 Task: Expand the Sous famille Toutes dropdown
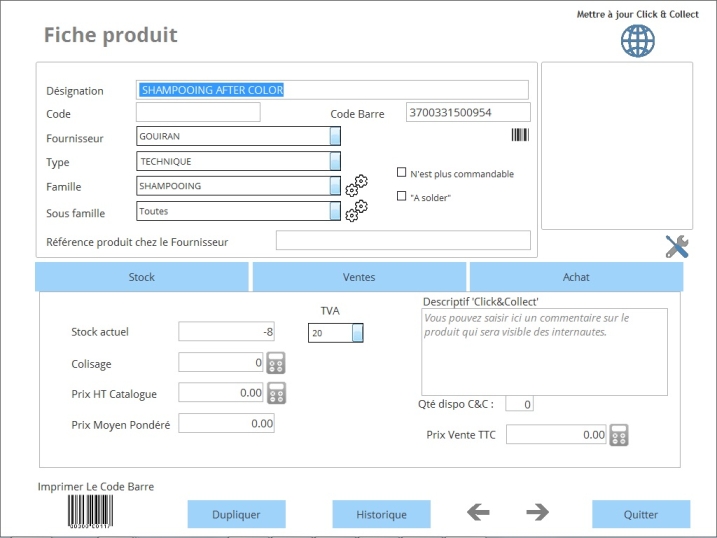point(335,211)
